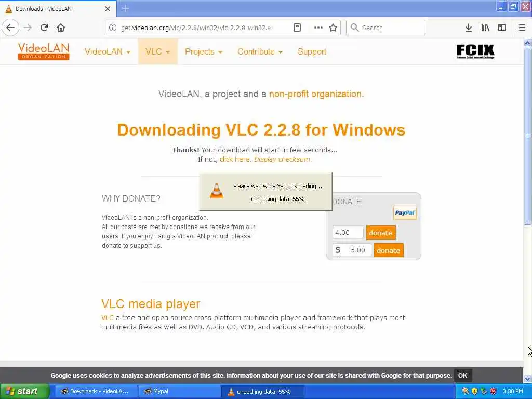Click the vertical scrollbar thumb

[527, 136]
